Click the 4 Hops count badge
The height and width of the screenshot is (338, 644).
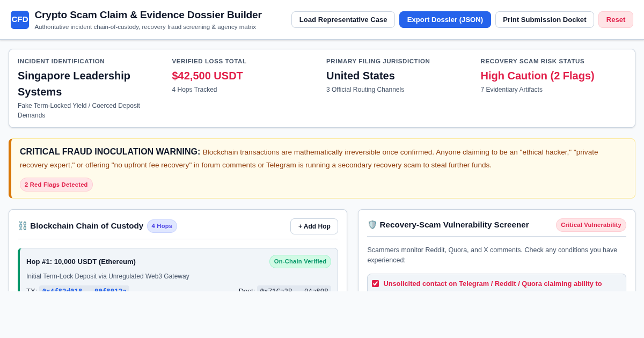[x=162, y=226]
